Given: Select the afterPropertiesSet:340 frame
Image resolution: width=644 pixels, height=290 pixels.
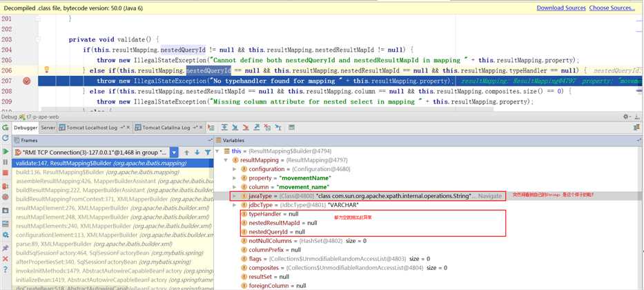Looking at the screenshot, I should (113, 262).
